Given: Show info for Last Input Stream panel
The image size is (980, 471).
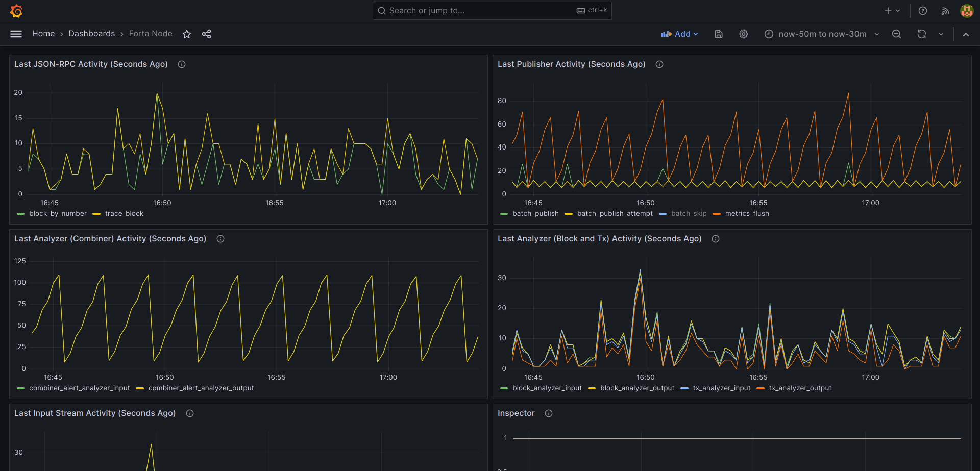Looking at the screenshot, I should pyautogui.click(x=190, y=413).
